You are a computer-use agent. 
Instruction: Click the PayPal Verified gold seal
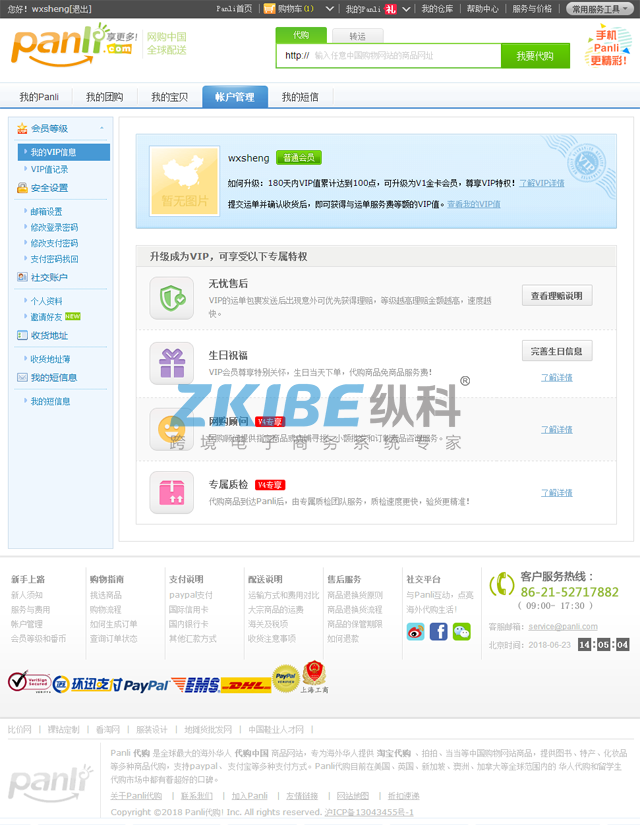pos(286,678)
